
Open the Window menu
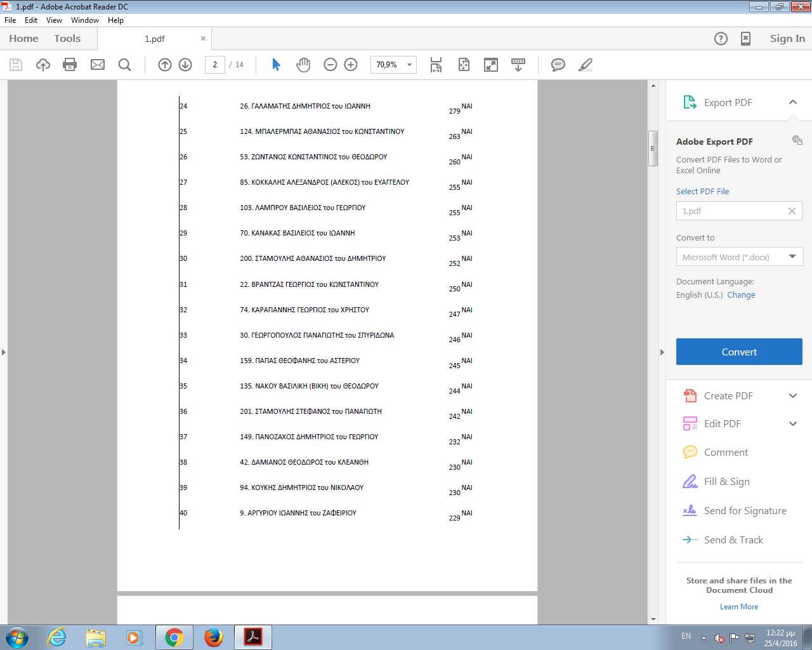coord(85,20)
